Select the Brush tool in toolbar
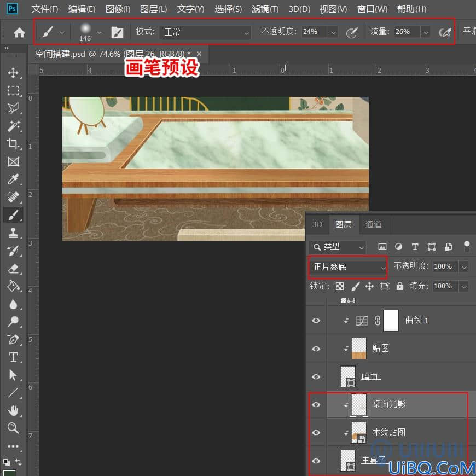 (13, 215)
